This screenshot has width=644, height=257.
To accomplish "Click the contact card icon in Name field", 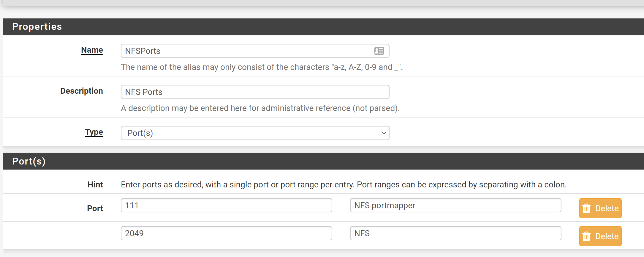I will click(379, 51).
